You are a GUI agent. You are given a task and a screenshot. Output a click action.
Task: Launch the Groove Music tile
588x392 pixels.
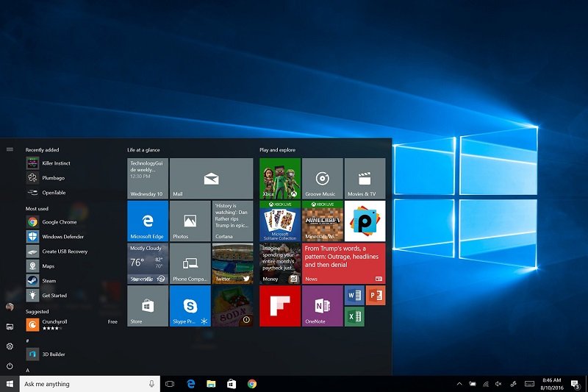[323, 179]
